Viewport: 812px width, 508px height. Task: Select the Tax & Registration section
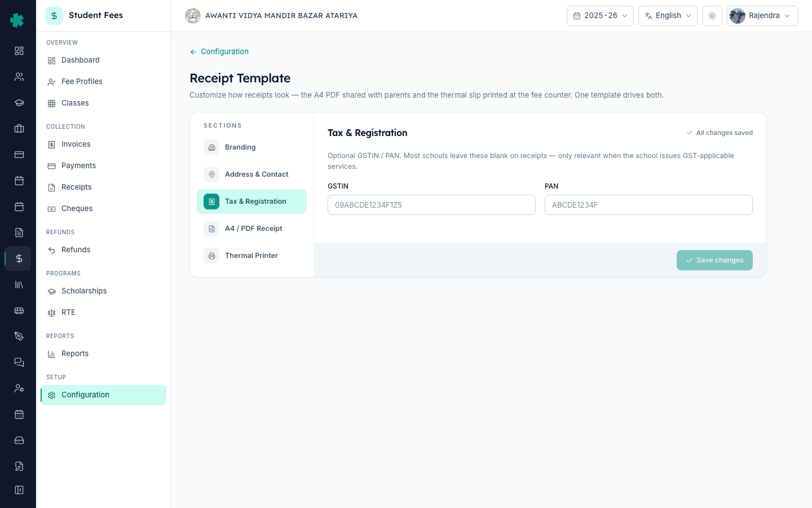(x=251, y=202)
